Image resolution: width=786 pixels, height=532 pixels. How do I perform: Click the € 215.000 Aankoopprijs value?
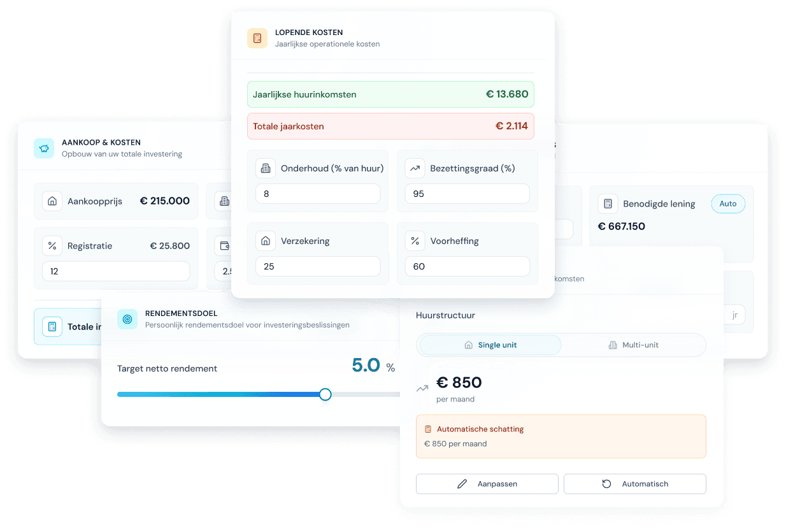[x=165, y=201]
